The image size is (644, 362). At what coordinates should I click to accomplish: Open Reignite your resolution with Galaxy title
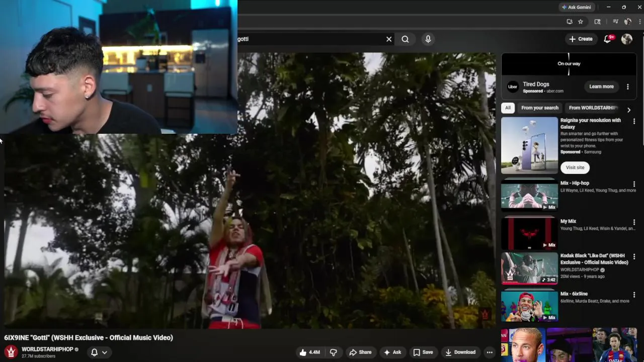pyautogui.click(x=591, y=124)
